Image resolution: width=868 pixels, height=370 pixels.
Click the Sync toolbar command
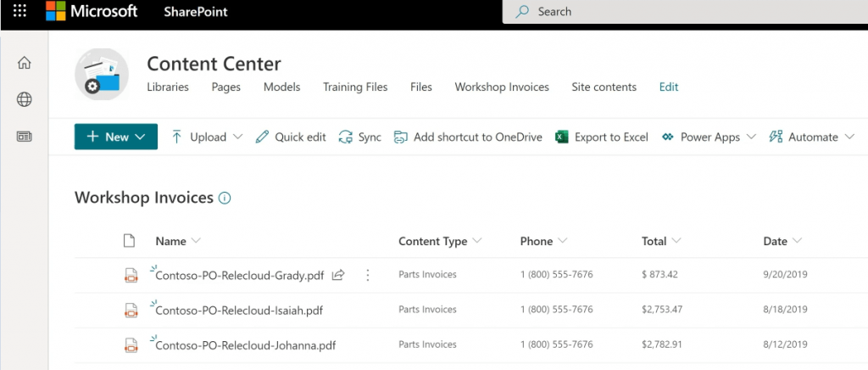point(359,137)
